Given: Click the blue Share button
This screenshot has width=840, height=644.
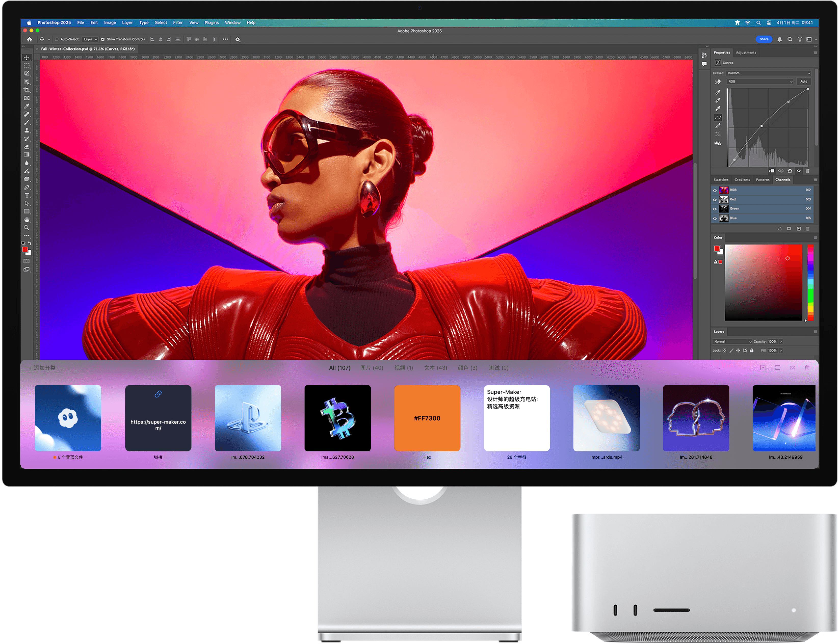Looking at the screenshot, I should click(764, 39).
